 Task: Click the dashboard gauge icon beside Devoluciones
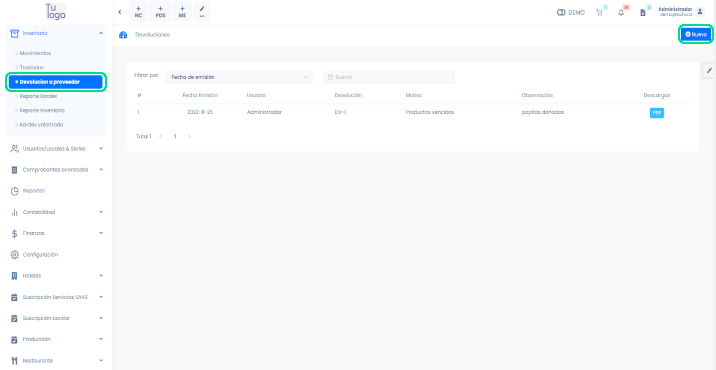(x=123, y=35)
